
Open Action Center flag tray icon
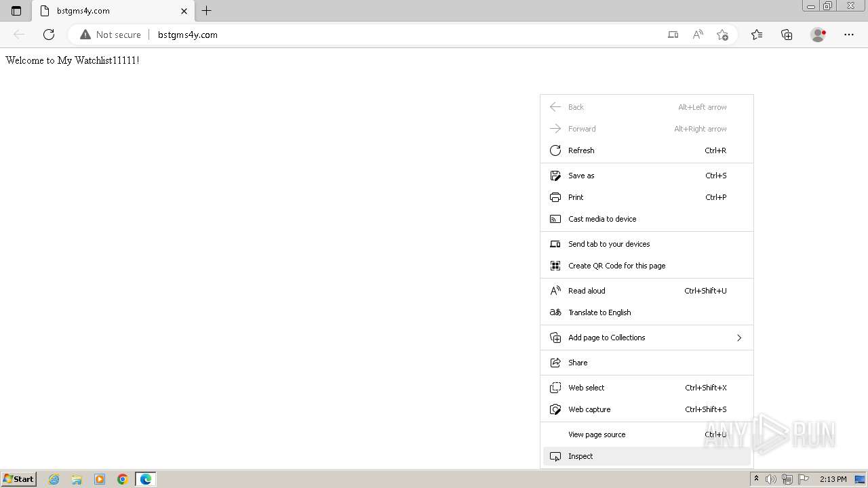pos(804,479)
